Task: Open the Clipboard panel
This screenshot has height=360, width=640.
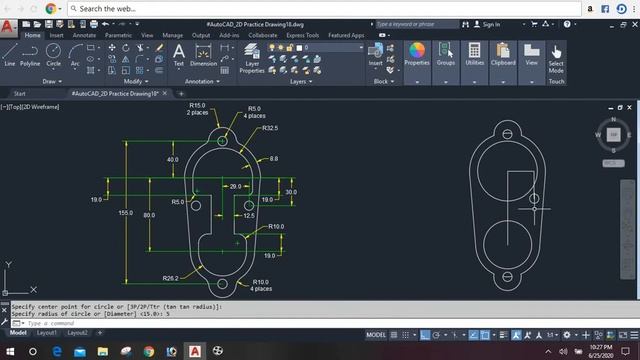Action: coord(503,53)
